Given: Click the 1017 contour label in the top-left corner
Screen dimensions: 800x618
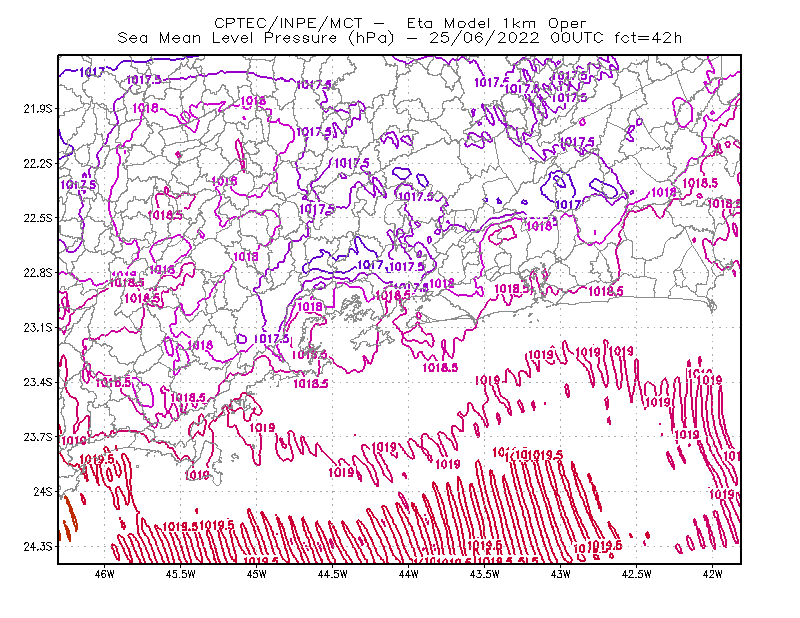Looking at the screenshot, I should pos(92,72).
